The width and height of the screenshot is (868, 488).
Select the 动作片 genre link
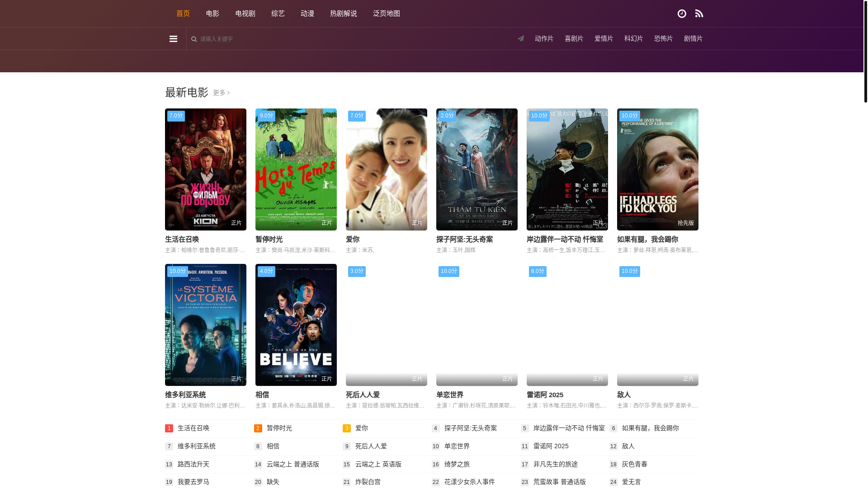click(544, 38)
